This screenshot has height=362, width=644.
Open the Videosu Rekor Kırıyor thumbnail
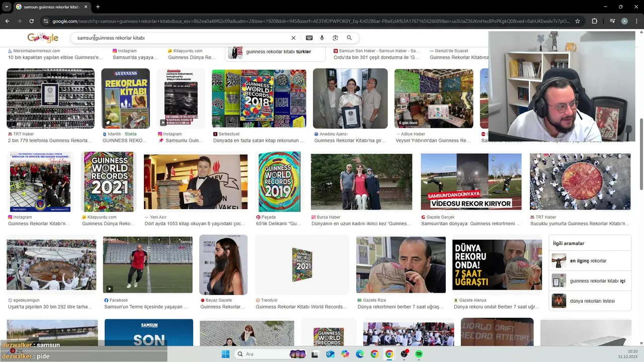point(471,182)
